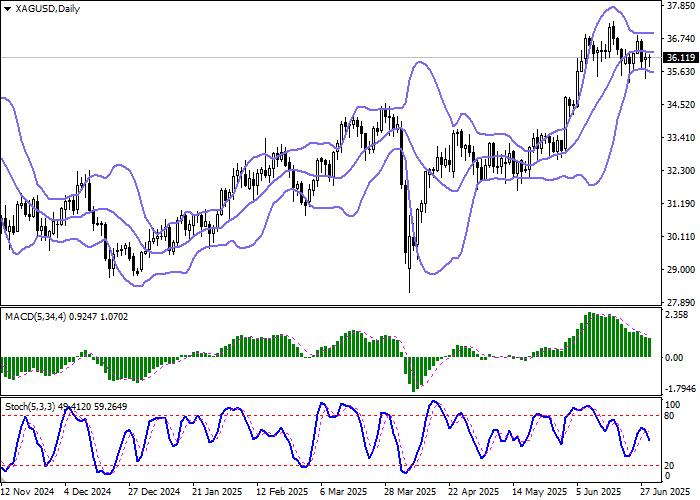Screen dimensions: 700x500
Task: Click the 21 Jan 2025 date label
Action: click(219, 492)
